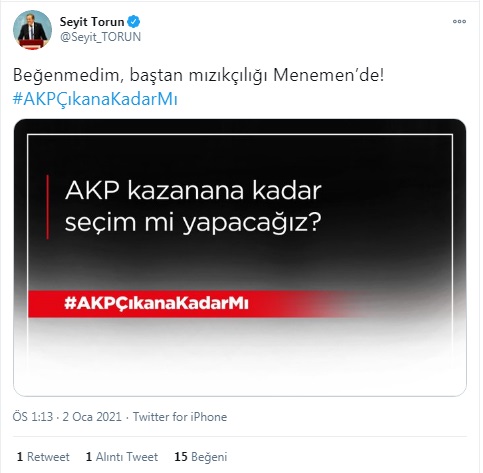This screenshot has width=483, height=473.
Task: Open the Seyit Torun display name
Action: point(92,22)
